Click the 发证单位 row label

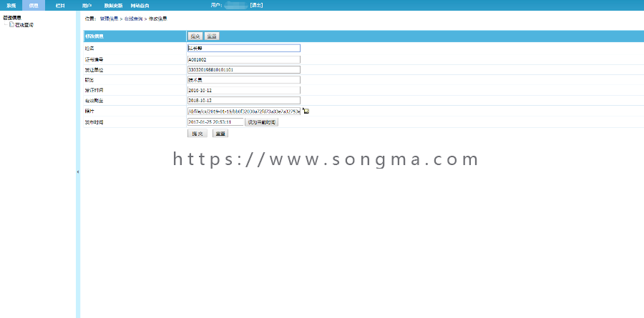click(x=94, y=70)
